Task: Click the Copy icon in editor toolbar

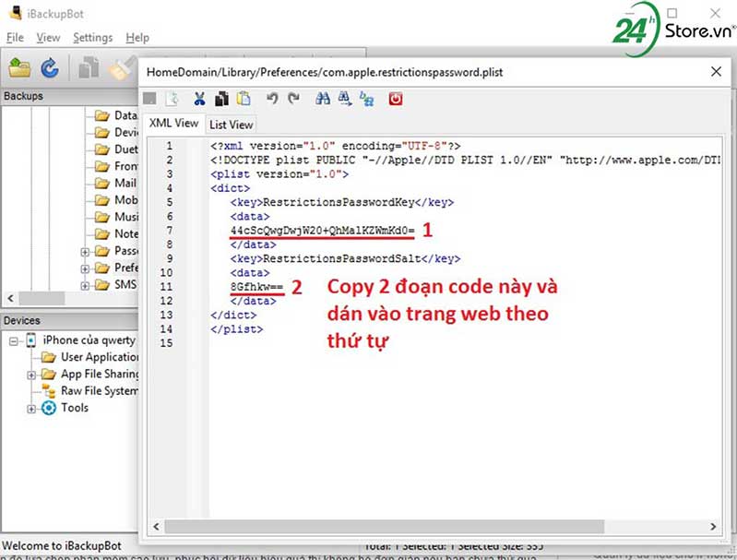Action: [x=221, y=99]
